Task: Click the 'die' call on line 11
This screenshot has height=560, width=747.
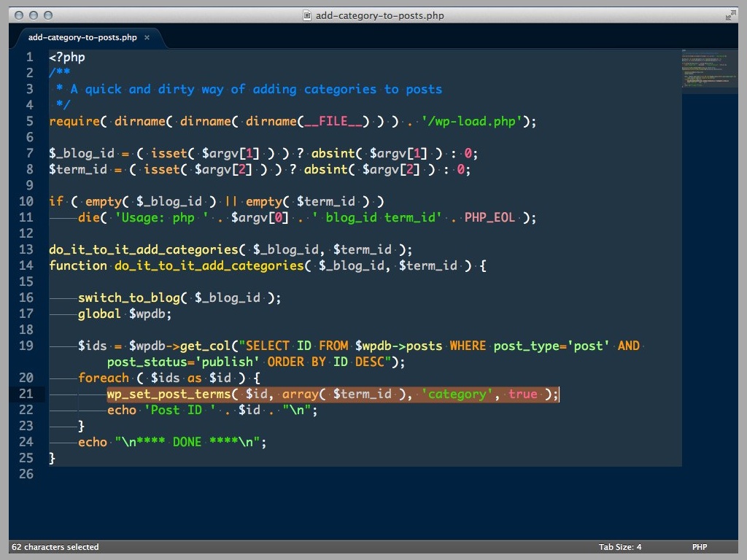Action: coord(89,217)
